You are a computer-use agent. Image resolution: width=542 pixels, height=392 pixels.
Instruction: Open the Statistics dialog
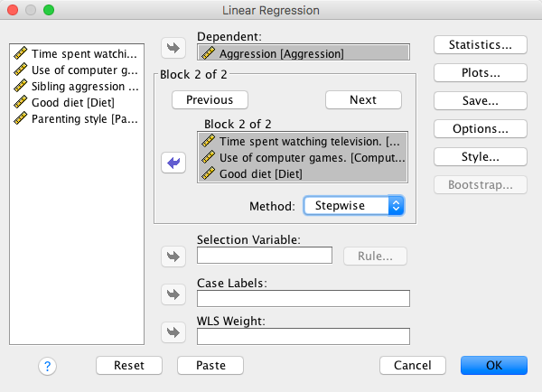481,44
